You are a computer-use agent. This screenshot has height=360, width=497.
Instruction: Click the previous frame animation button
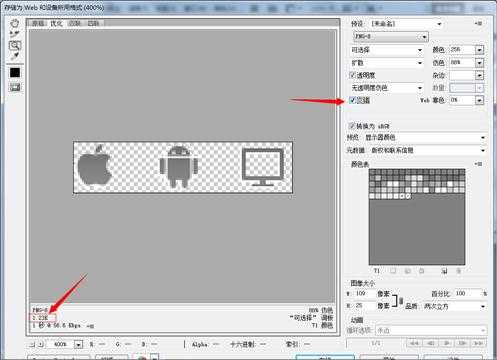[x=431, y=343]
